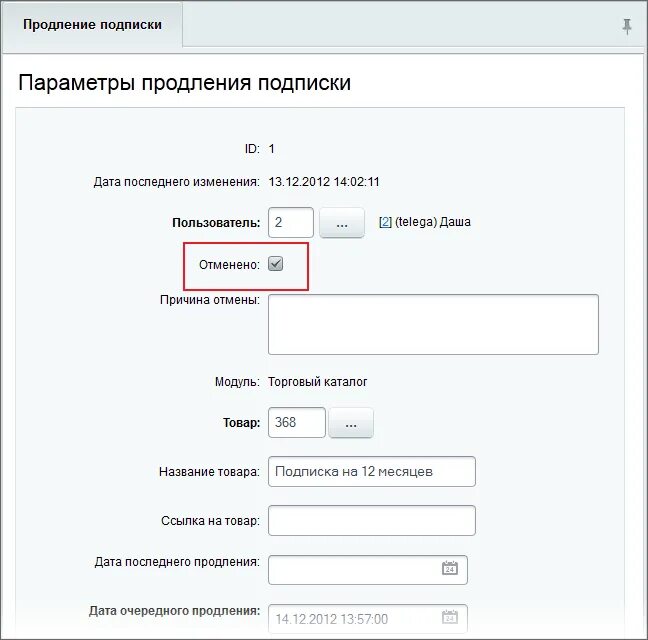This screenshot has height=640, width=648.
Task: Open calendar for next renewal date
Action: (450, 617)
